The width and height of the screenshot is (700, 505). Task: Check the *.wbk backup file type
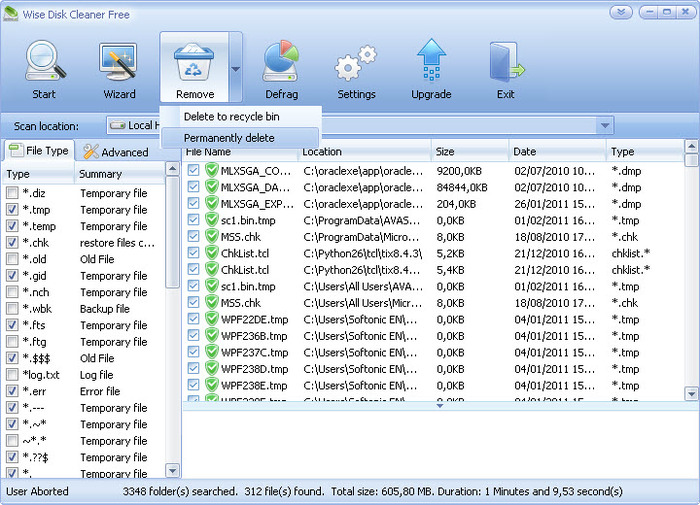12,309
